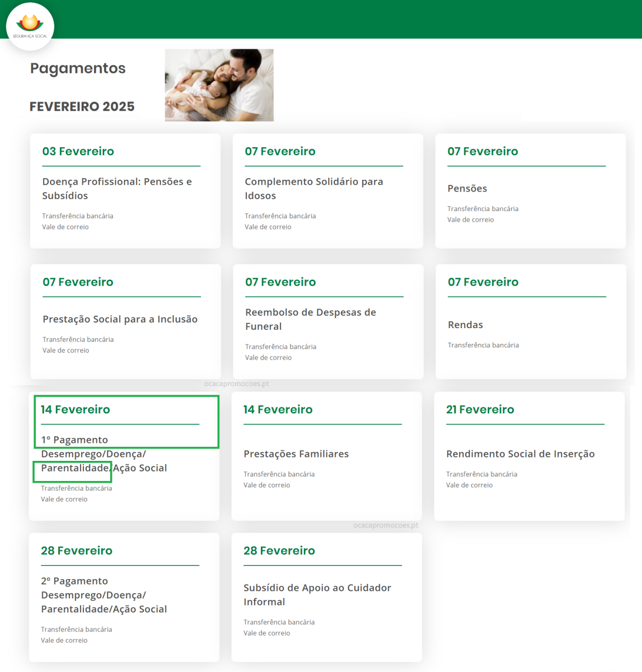Click "Vale de correio" in 2º Pagamento card
This screenshot has height=672, width=642.
(64, 641)
